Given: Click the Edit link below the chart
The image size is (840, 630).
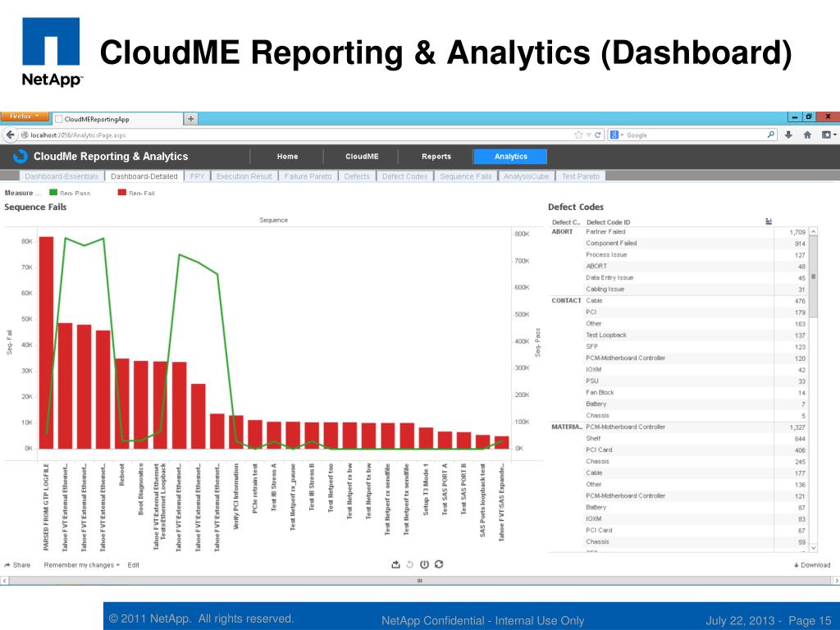Looking at the screenshot, I should click(x=134, y=565).
